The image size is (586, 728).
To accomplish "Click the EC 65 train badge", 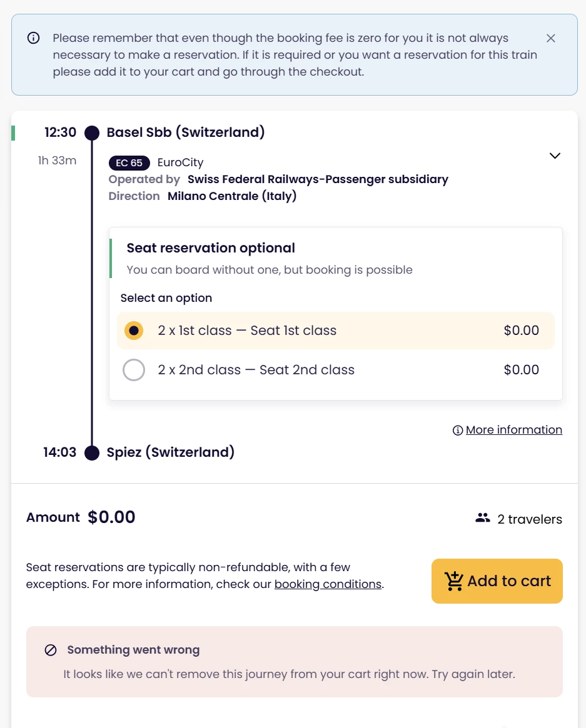I will click(129, 163).
